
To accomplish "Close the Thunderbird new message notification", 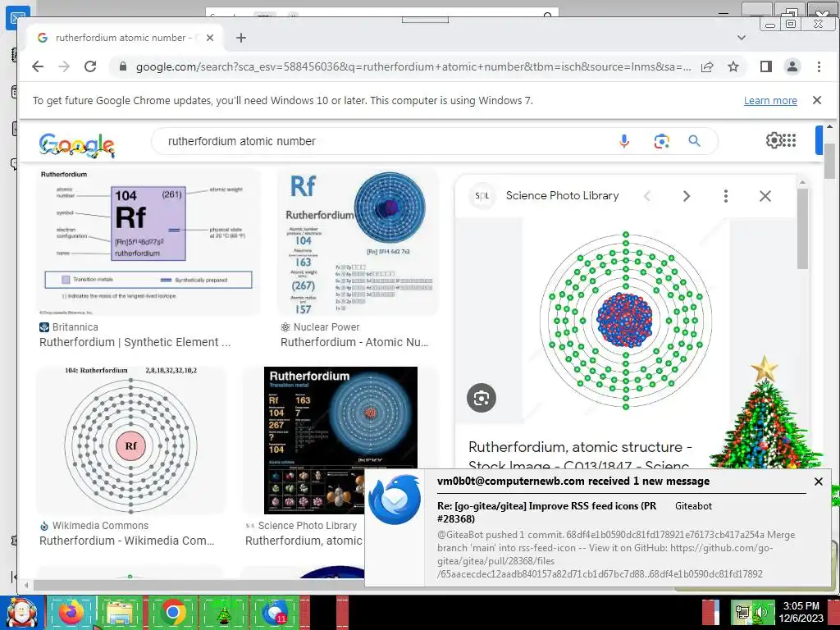I will click(819, 482).
